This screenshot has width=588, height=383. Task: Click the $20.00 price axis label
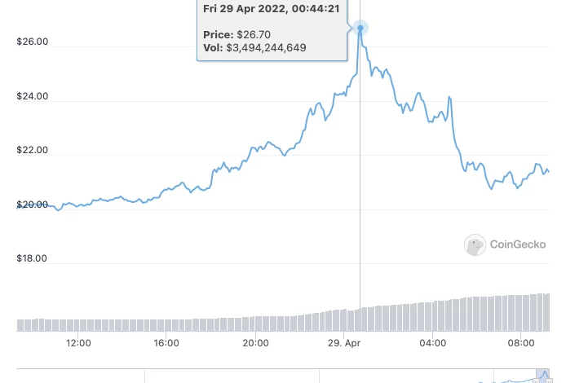click(x=33, y=205)
